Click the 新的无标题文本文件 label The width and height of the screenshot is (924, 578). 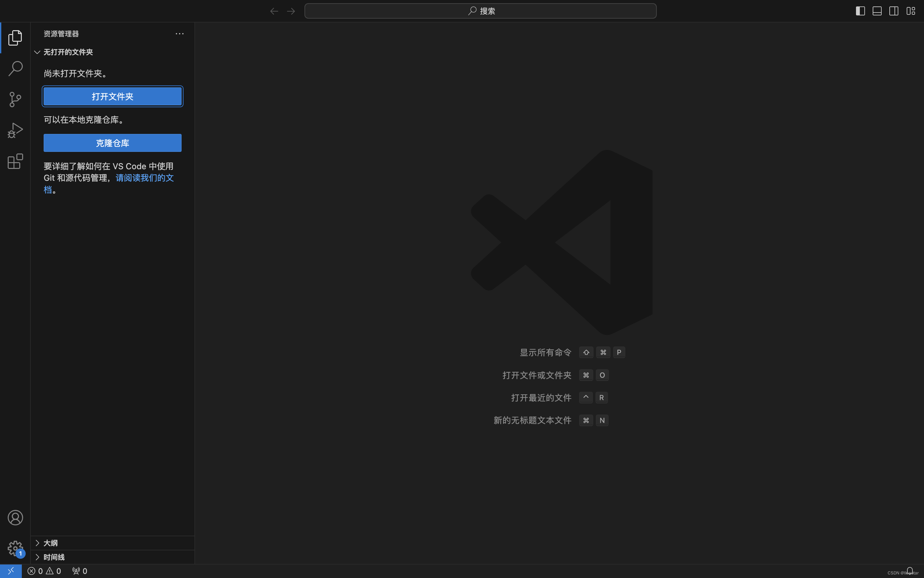(x=533, y=420)
